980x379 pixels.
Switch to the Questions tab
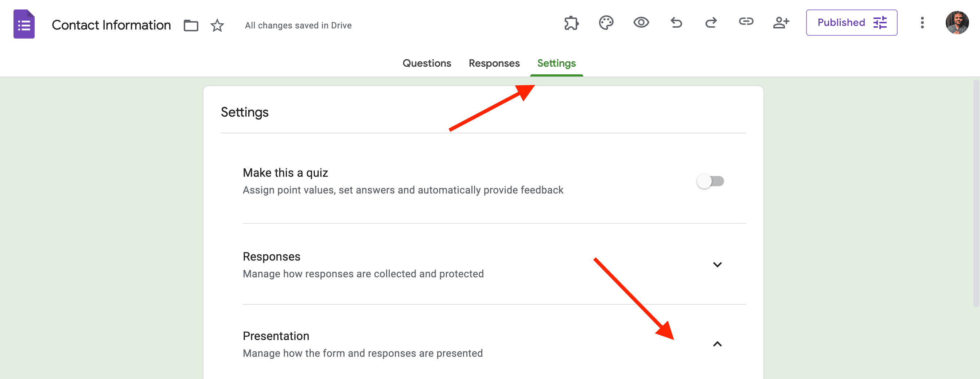coord(427,63)
